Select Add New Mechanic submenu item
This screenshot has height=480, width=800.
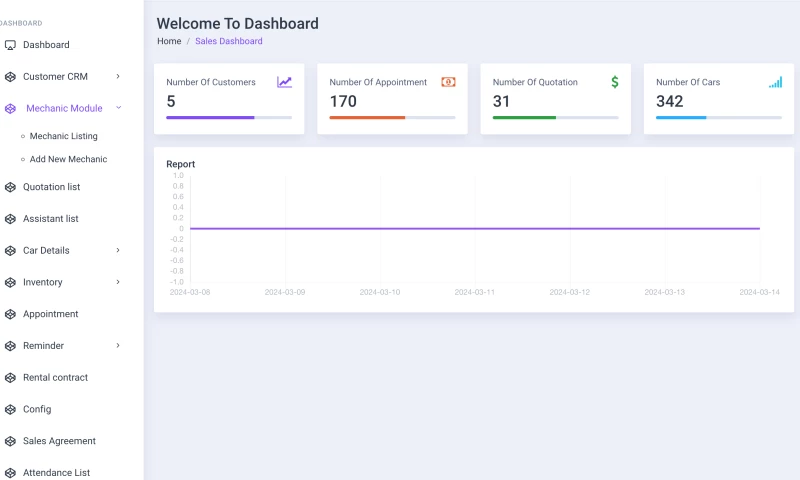pos(68,159)
